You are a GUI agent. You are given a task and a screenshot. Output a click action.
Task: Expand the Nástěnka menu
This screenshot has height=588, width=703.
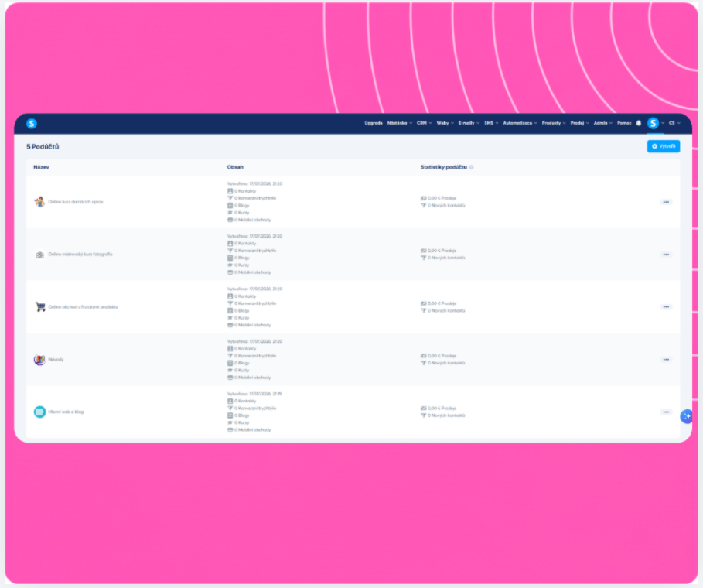(400, 123)
